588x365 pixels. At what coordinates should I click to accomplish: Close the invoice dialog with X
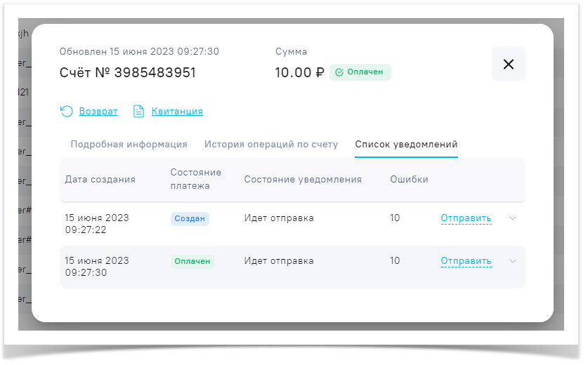[x=508, y=64]
